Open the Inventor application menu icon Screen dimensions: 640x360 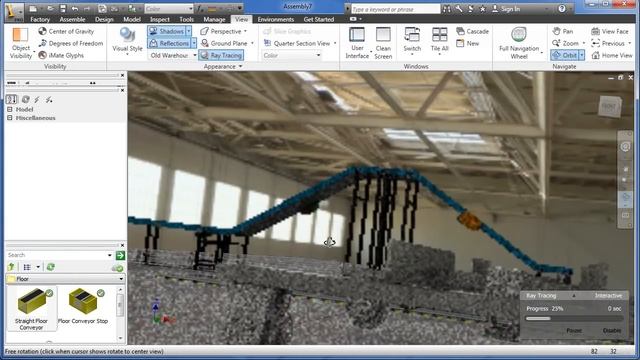point(14,11)
